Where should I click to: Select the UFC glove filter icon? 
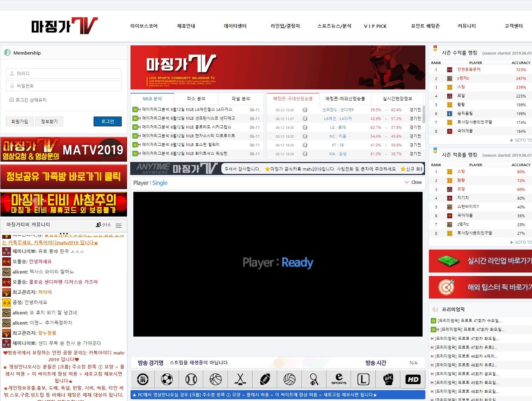388,379
